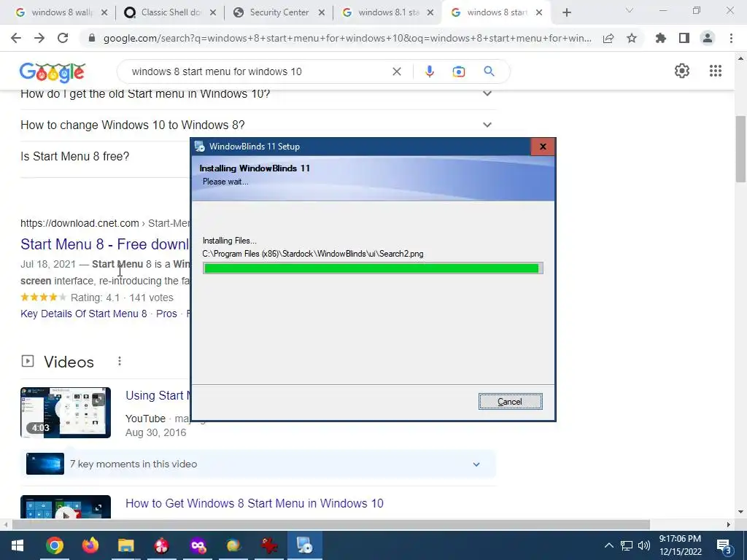
Task: Go back with the browser back arrow
Action: pos(16,38)
